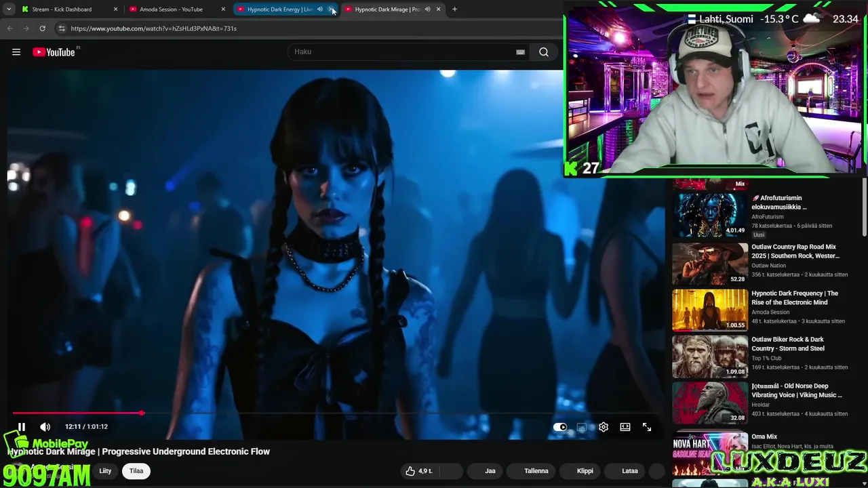Open Amoda Session channel in sidebar

770,312
